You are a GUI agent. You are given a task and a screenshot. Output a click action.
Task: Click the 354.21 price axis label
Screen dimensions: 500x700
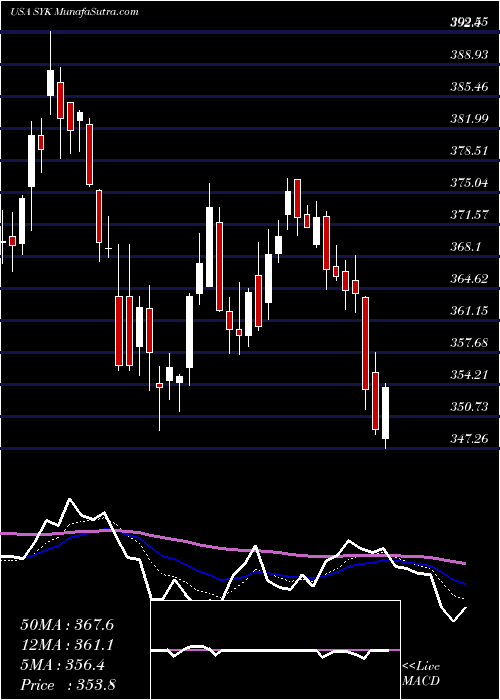(x=468, y=375)
